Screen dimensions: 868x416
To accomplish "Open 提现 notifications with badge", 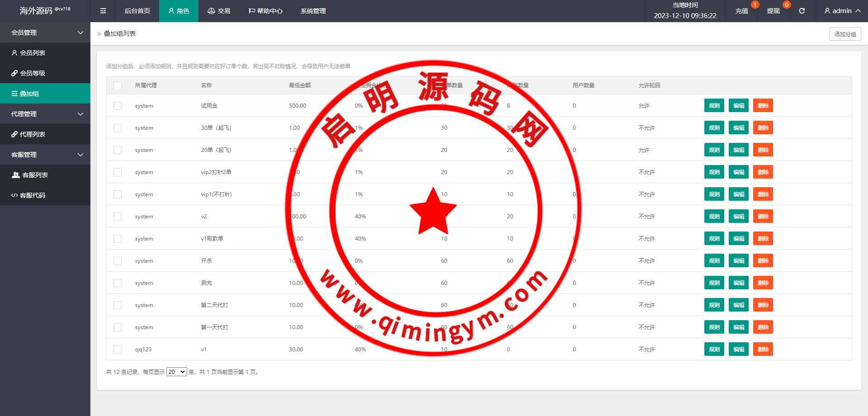I will pyautogui.click(x=773, y=11).
